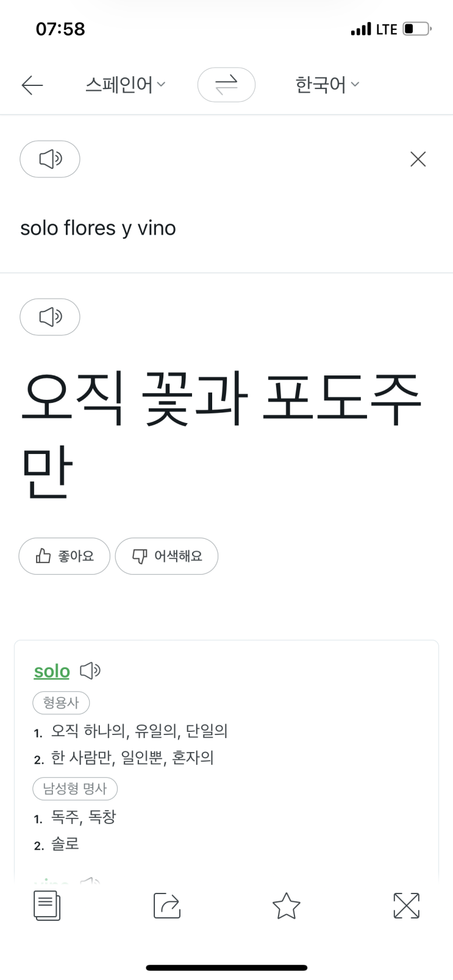
Task: Select the 남성형 명사 part-of-speech tag
Action: (75, 789)
